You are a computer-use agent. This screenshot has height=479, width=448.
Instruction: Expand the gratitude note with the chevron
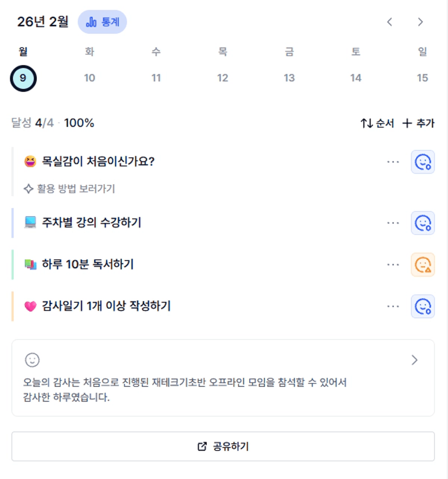(x=415, y=360)
